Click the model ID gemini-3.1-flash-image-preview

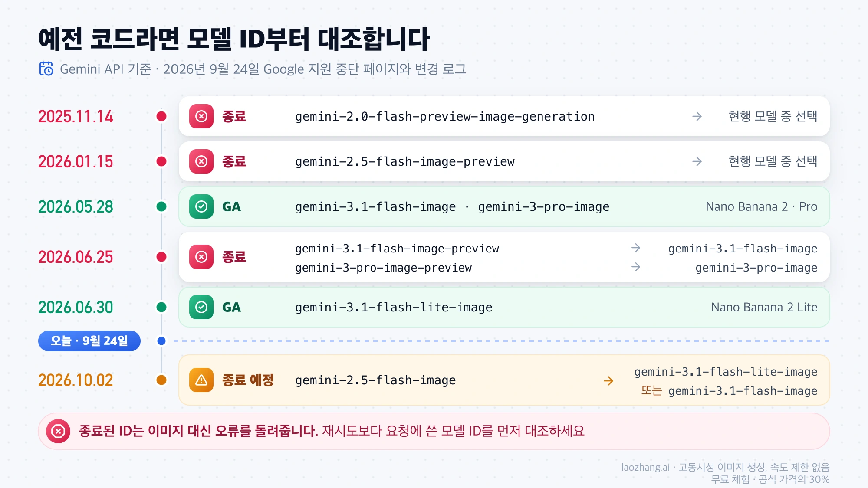pyautogui.click(x=397, y=249)
